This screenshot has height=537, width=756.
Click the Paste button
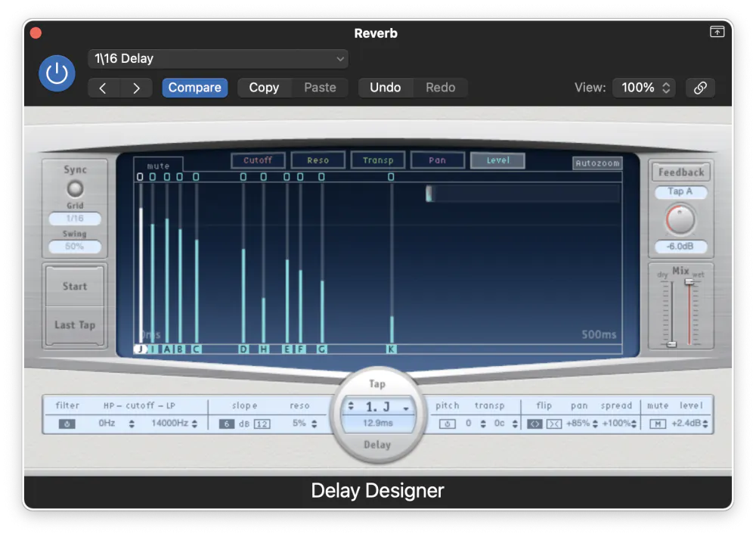coord(320,88)
